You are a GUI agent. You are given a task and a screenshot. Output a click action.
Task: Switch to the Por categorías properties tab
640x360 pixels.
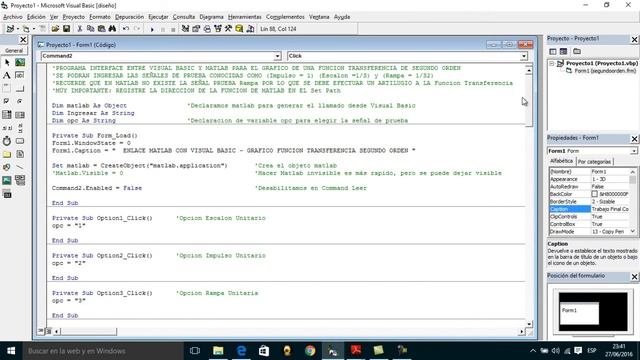594,162
